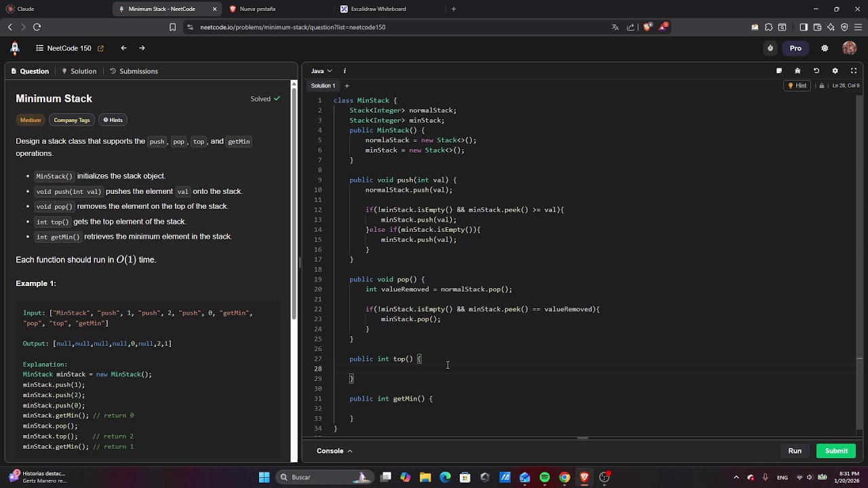Open Brave Rewards triangle icon
This screenshot has height=488, width=868.
coord(663,27)
